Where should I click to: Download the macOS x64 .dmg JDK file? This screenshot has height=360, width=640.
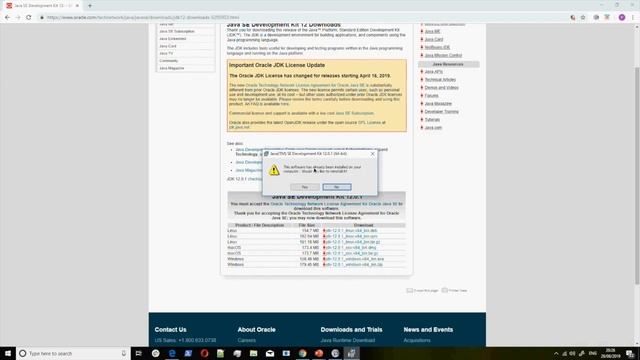tap(351, 248)
